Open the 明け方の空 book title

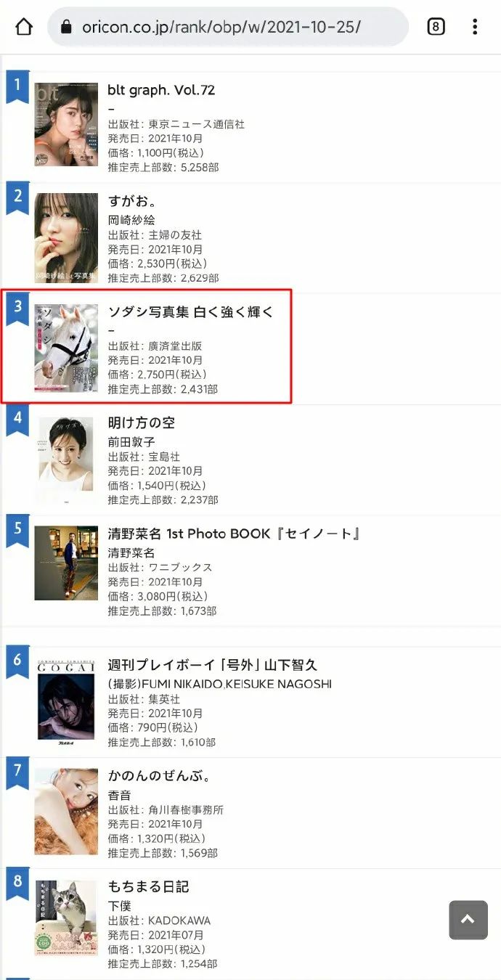(142, 422)
